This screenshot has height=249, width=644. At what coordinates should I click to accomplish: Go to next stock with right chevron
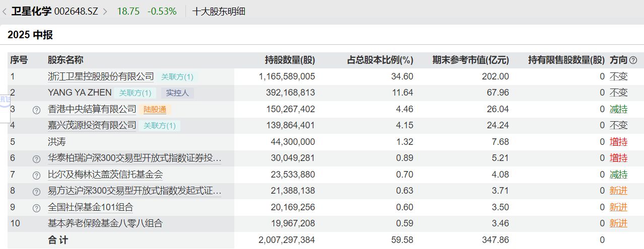105,12
